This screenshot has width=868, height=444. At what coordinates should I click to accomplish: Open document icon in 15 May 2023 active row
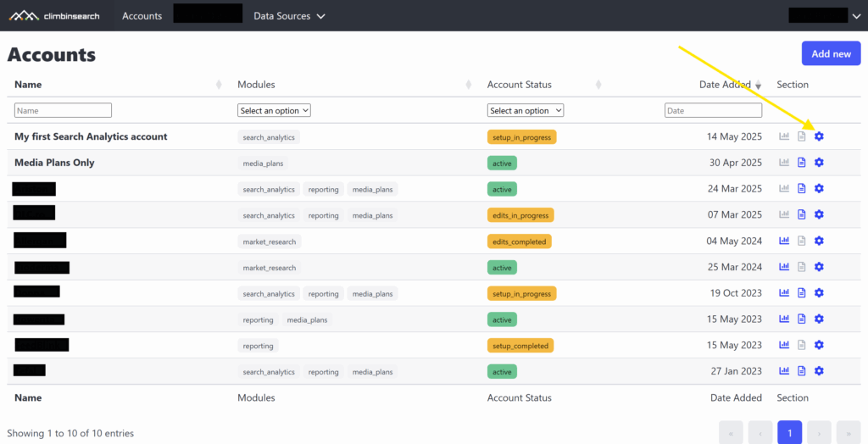[802, 319]
